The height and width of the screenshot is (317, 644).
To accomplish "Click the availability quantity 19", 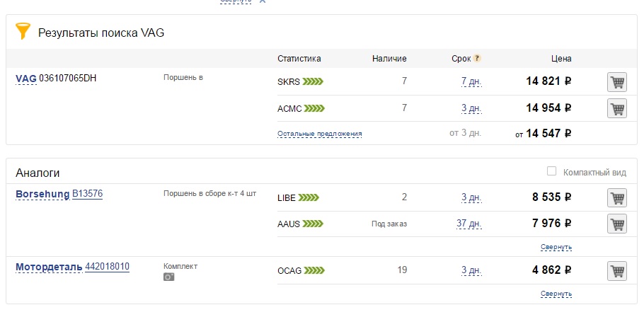I will 402,270.
